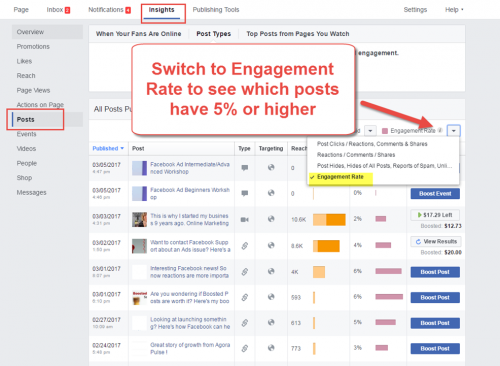This screenshot has width=500, height=366.
Task: Sort by Published column arrow
Action: [122, 148]
